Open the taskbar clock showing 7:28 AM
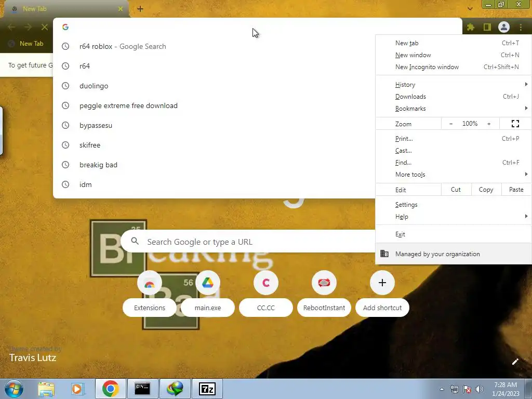Image resolution: width=532 pixels, height=399 pixels. [506, 389]
